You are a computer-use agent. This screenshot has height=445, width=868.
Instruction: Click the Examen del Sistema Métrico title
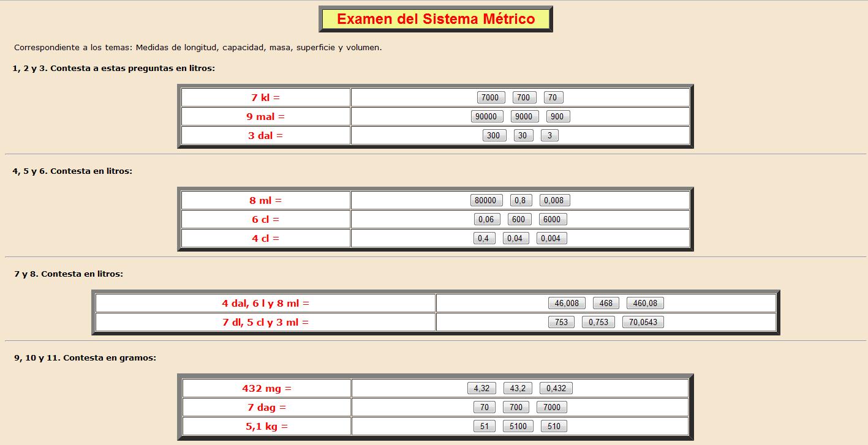tap(436, 19)
